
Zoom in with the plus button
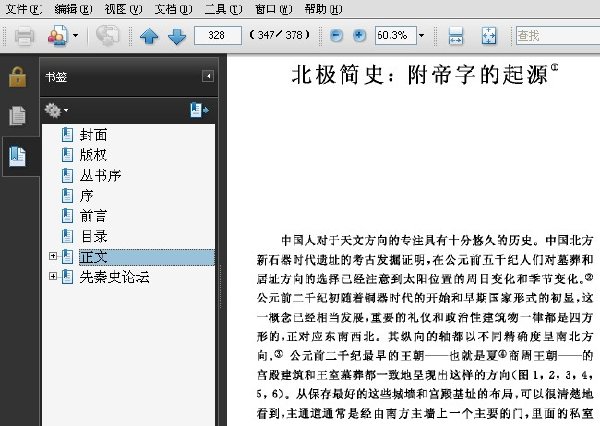(x=359, y=35)
